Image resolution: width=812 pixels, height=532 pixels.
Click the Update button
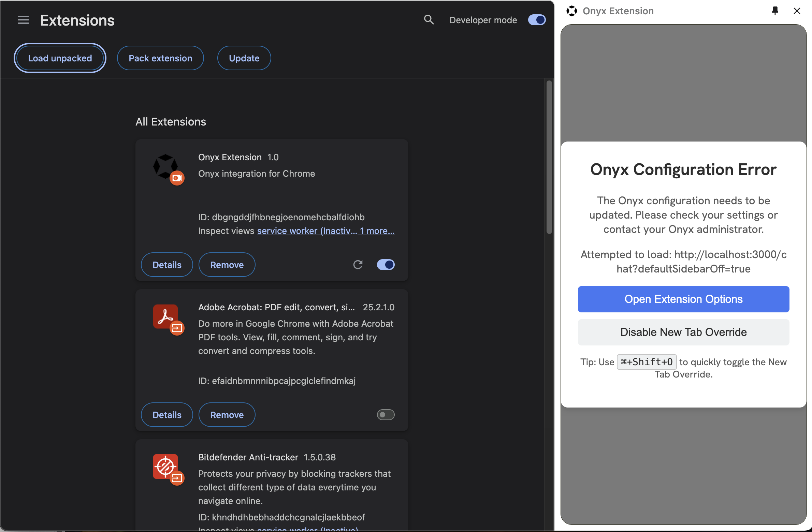(244, 58)
